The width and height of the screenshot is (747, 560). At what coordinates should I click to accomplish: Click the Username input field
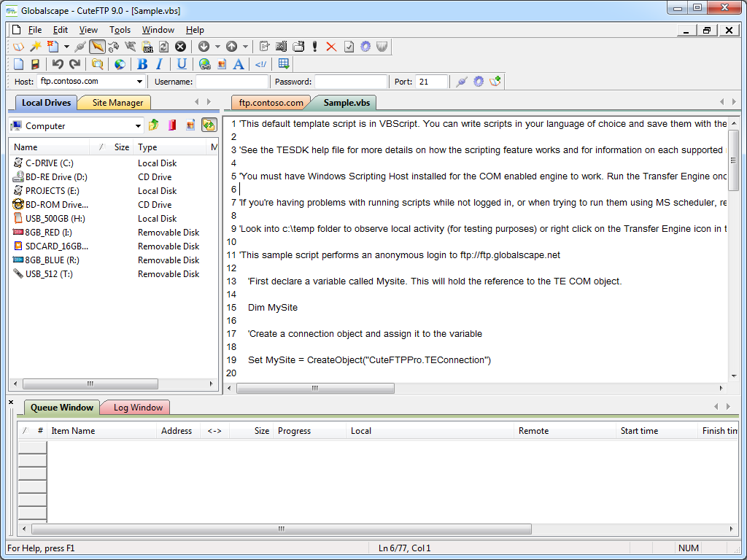click(232, 82)
